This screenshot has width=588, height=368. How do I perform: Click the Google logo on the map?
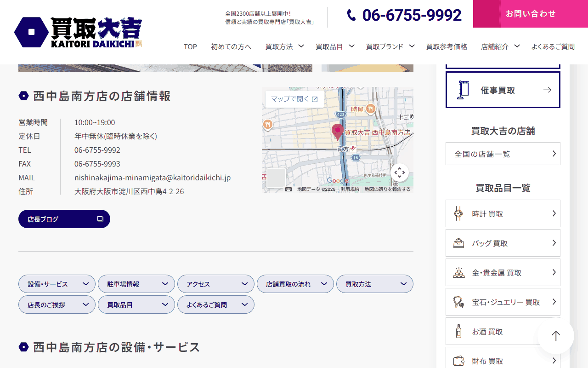click(x=338, y=181)
